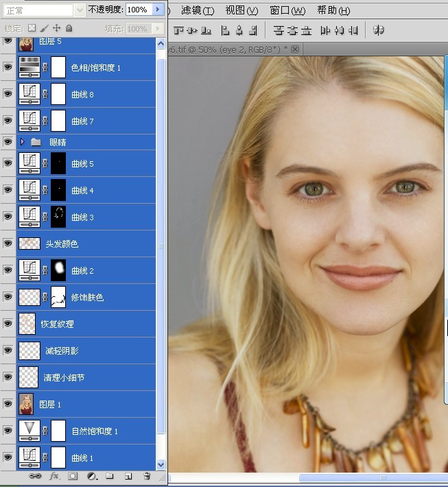Open the fill slider arrow
448x487 pixels.
pos(158,29)
